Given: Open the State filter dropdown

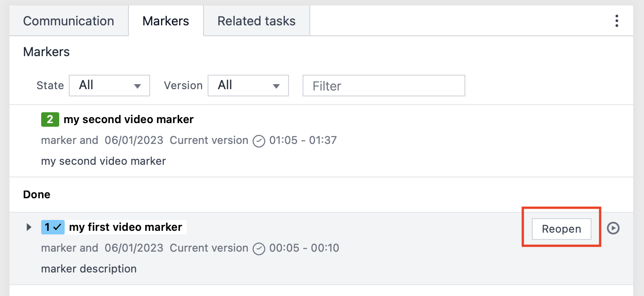Looking at the screenshot, I should click(109, 85).
